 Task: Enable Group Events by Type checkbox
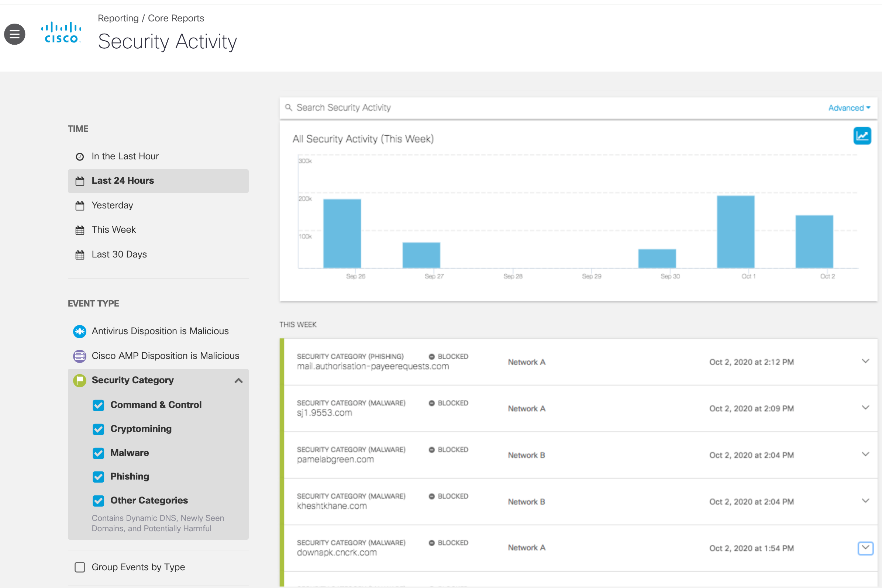point(80,567)
